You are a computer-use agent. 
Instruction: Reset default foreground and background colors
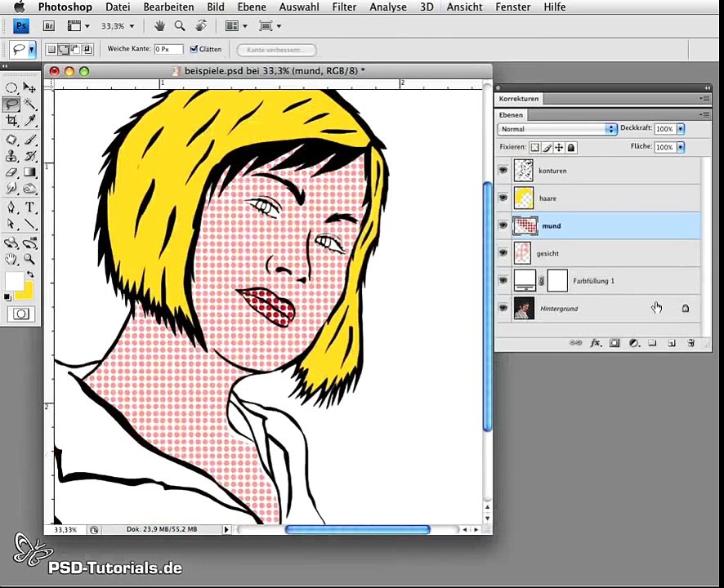click(7, 297)
